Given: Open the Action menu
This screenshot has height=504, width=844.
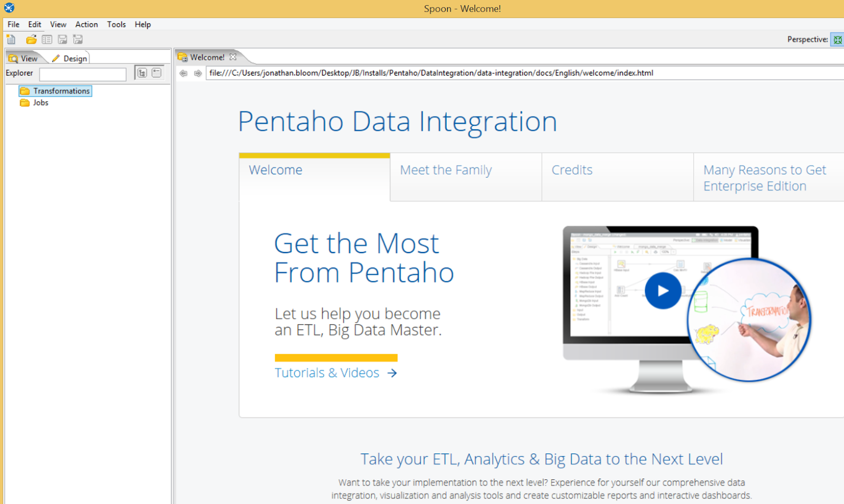Looking at the screenshot, I should point(87,24).
